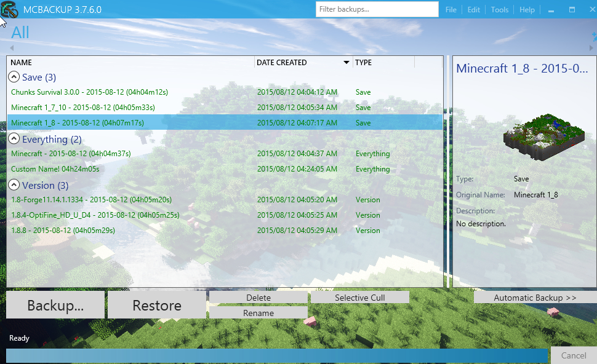Image resolution: width=597 pixels, height=364 pixels.
Task: Click the MCBackup app logo icon
Action: 9,9
